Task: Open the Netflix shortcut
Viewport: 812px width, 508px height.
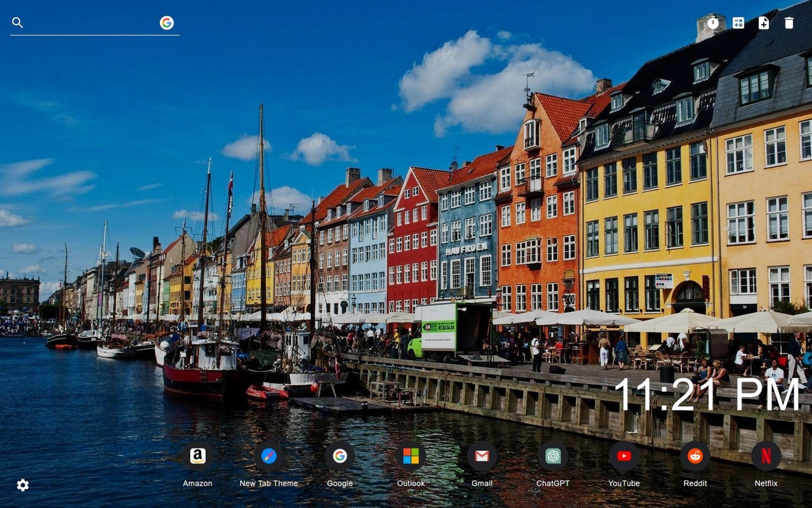Action: (766, 456)
